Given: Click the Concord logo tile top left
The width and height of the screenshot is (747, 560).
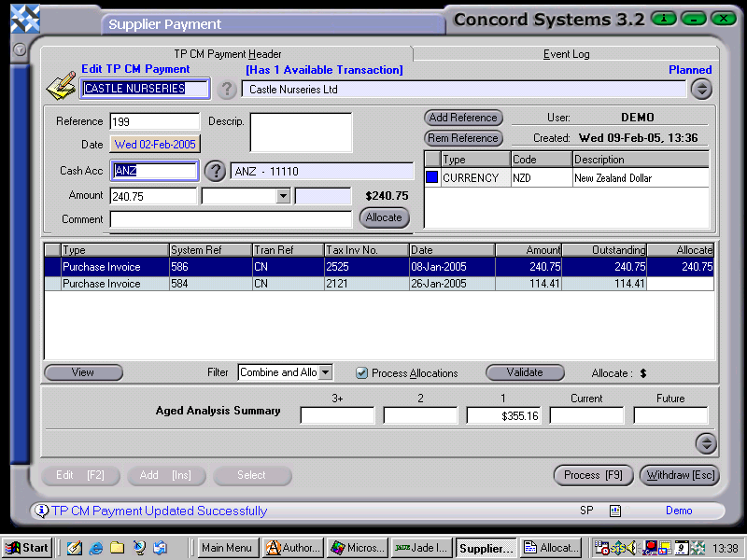Looking at the screenshot, I should [24, 19].
